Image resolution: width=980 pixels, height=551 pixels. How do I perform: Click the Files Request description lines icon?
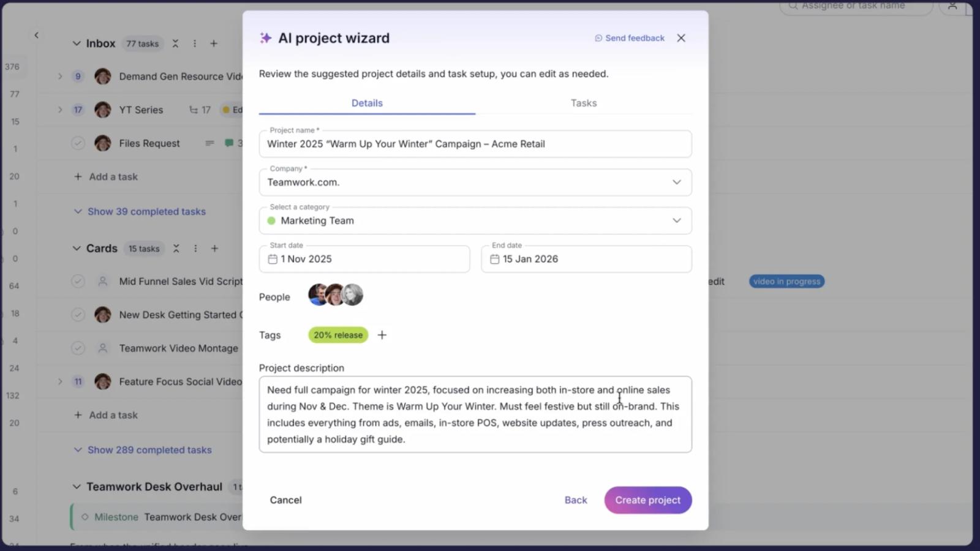tap(209, 143)
